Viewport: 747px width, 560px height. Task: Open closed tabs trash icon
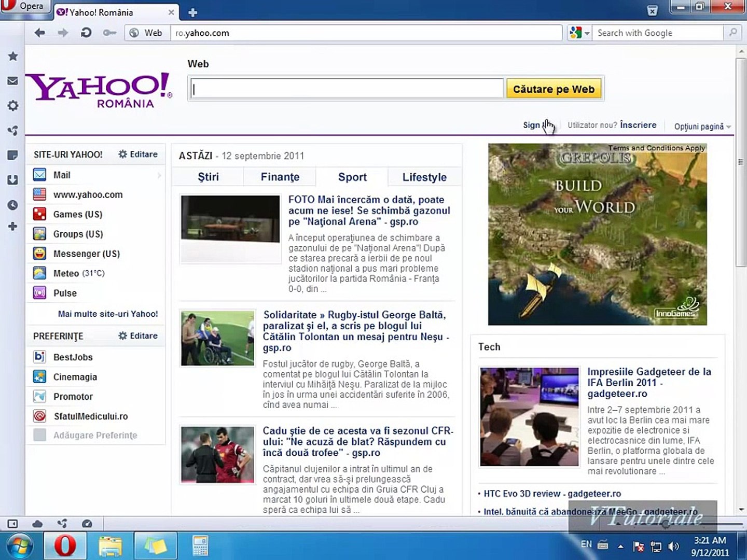coord(653,11)
